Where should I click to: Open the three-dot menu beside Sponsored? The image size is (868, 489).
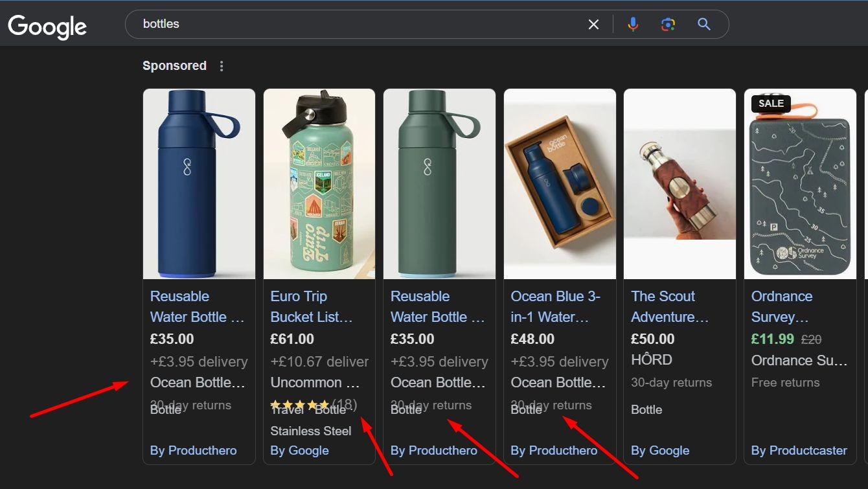(222, 66)
